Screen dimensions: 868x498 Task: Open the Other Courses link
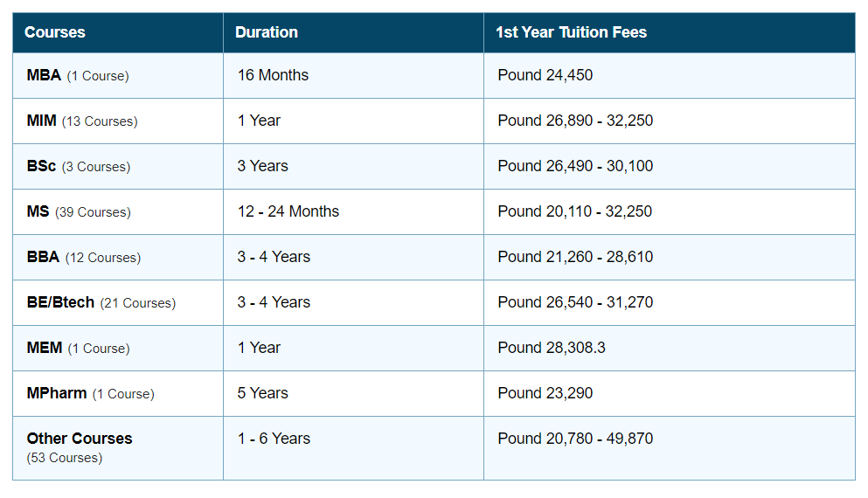pyautogui.click(x=80, y=439)
